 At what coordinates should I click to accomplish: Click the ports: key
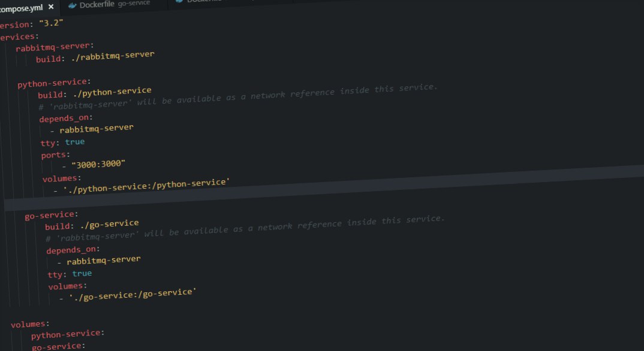point(55,155)
